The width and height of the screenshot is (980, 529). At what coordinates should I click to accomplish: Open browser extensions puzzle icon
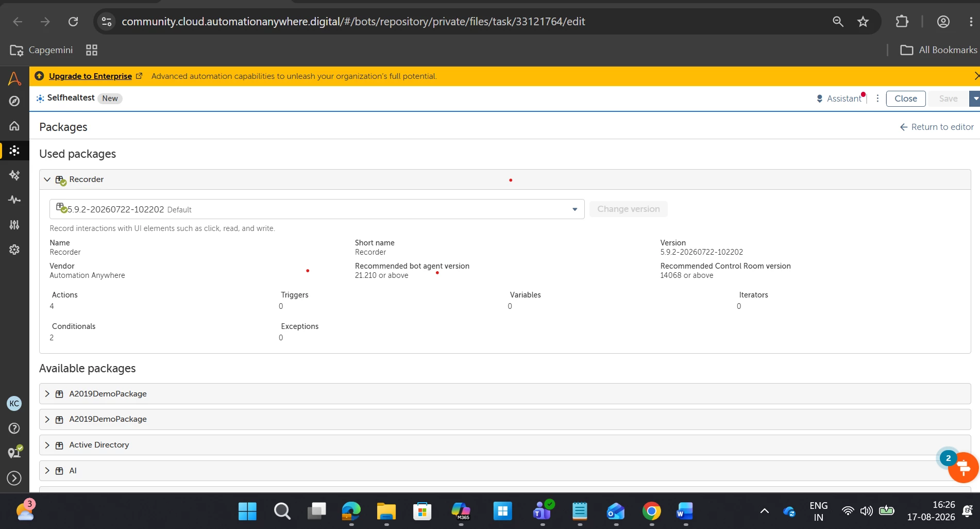pos(902,22)
